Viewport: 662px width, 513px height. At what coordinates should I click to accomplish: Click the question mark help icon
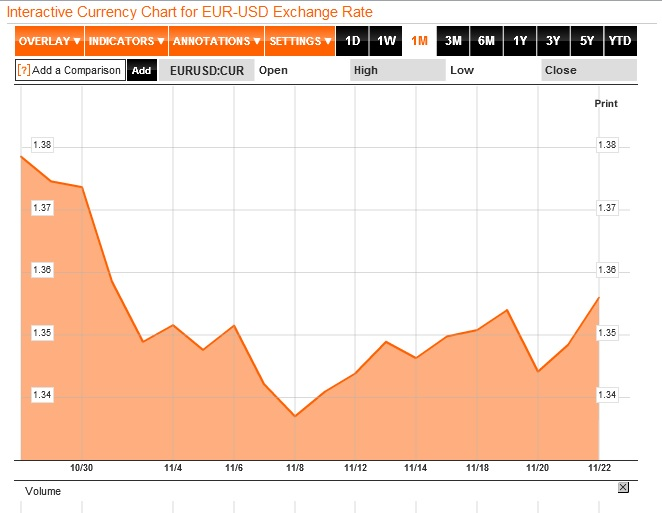[x=23, y=70]
